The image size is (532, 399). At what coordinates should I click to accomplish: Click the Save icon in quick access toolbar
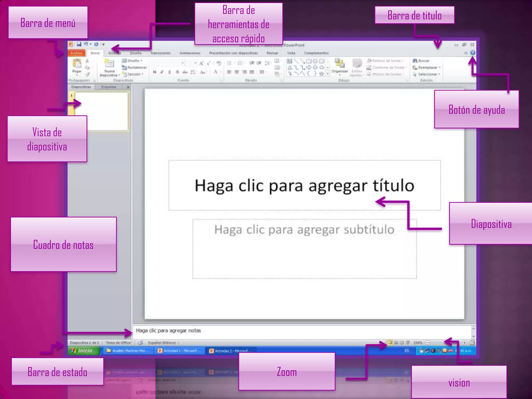[x=79, y=44]
